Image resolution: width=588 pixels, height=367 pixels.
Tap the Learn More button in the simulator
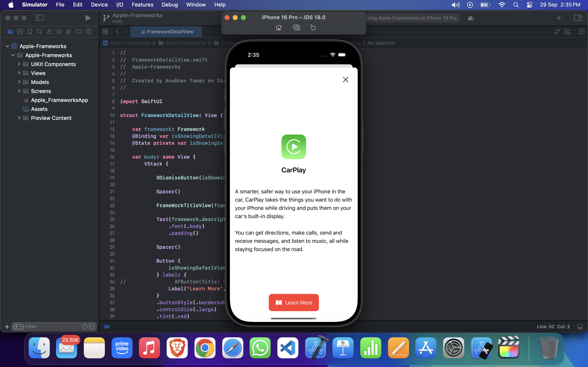click(x=294, y=302)
